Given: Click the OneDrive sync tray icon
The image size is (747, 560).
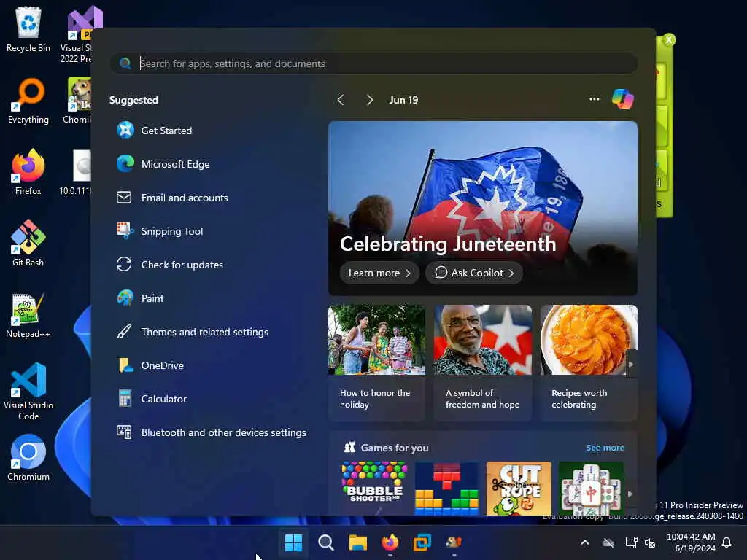Looking at the screenshot, I should pyautogui.click(x=608, y=542).
